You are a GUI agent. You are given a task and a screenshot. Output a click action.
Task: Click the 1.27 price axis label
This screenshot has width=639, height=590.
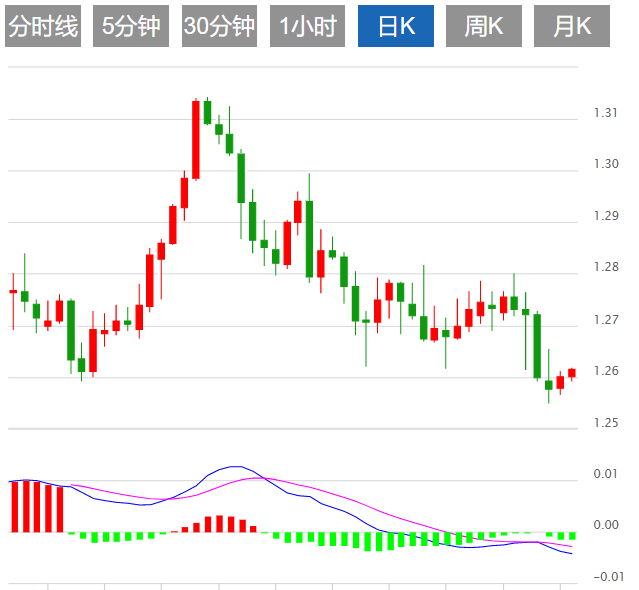pos(606,320)
